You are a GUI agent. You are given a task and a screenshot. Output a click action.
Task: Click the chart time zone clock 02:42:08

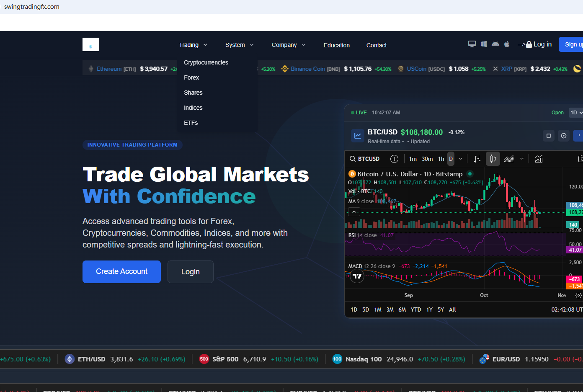pos(567,309)
